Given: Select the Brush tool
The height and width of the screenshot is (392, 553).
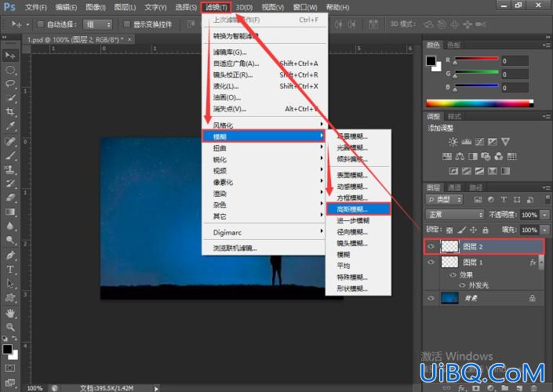Looking at the screenshot, I should [10, 155].
